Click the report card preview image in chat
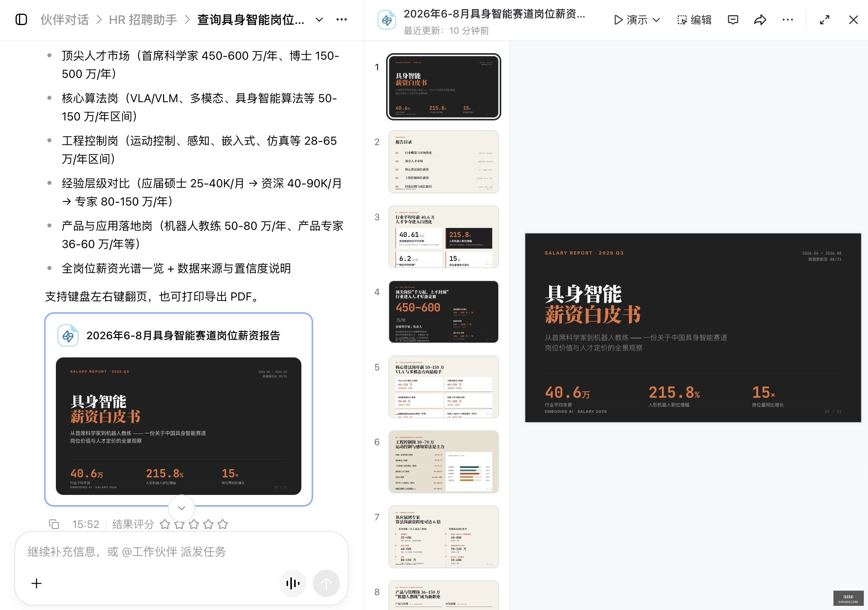This screenshot has height=610, width=868. click(179, 426)
